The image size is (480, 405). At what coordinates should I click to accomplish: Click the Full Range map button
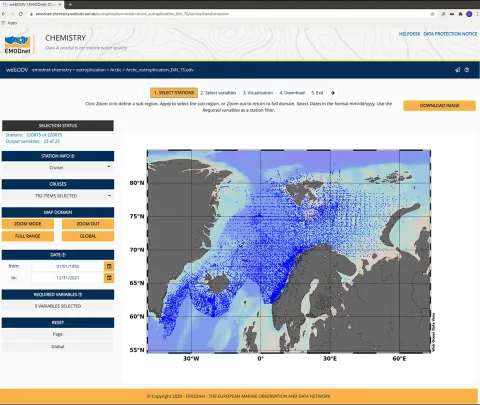[28, 236]
